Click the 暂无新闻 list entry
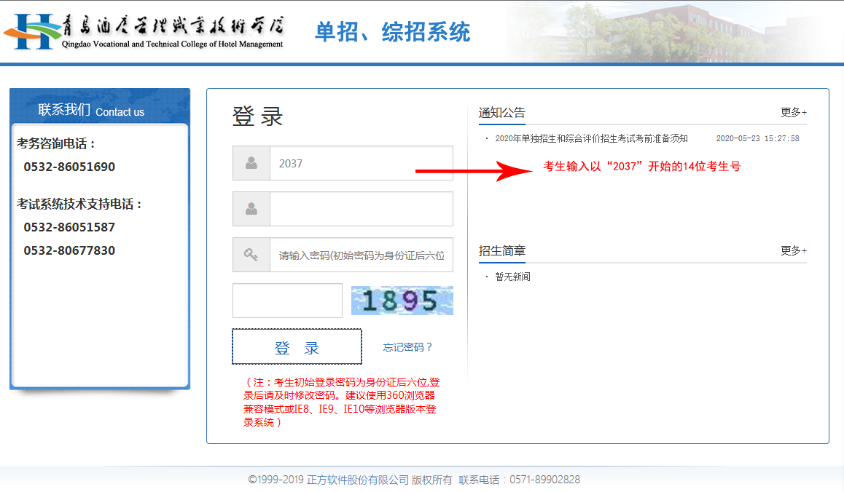The image size is (844, 492). [x=512, y=276]
